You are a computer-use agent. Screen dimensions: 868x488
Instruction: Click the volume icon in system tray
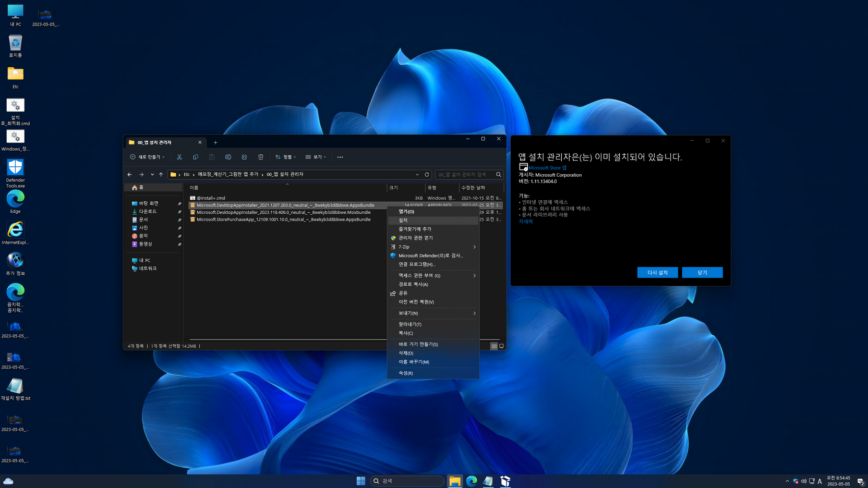tap(804, 481)
